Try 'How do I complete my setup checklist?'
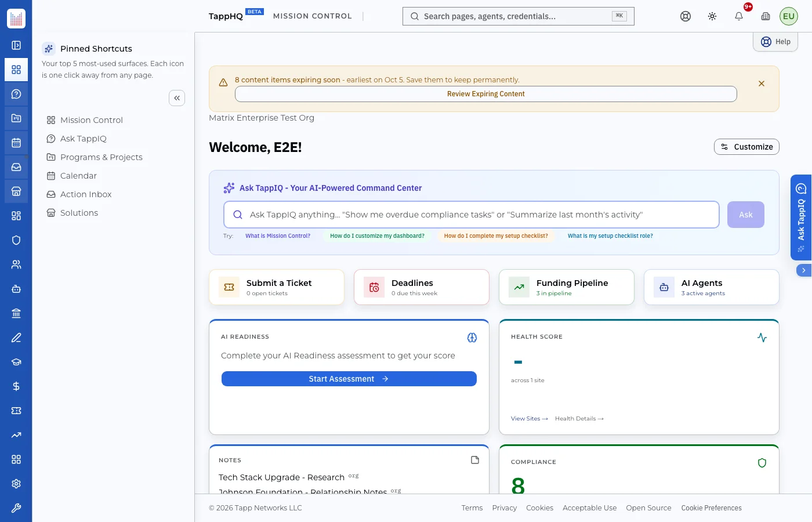This screenshot has height=522, width=812. coord(496,236)
